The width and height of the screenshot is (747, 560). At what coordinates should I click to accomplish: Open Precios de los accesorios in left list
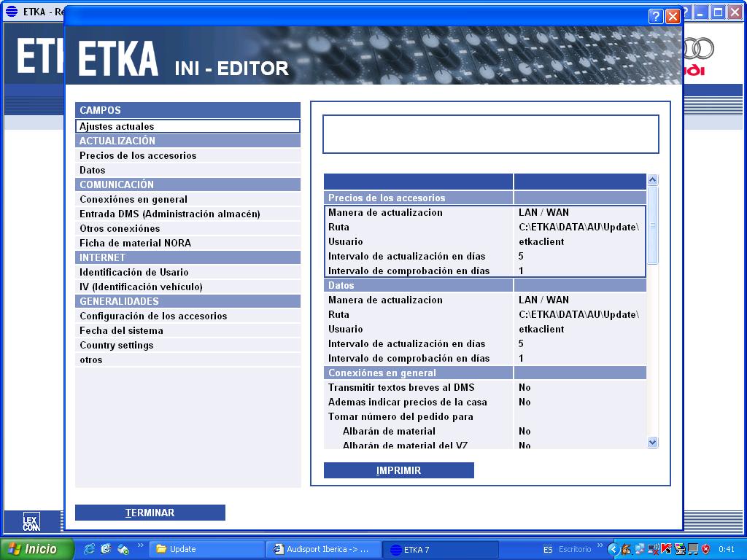click(187, 156)
